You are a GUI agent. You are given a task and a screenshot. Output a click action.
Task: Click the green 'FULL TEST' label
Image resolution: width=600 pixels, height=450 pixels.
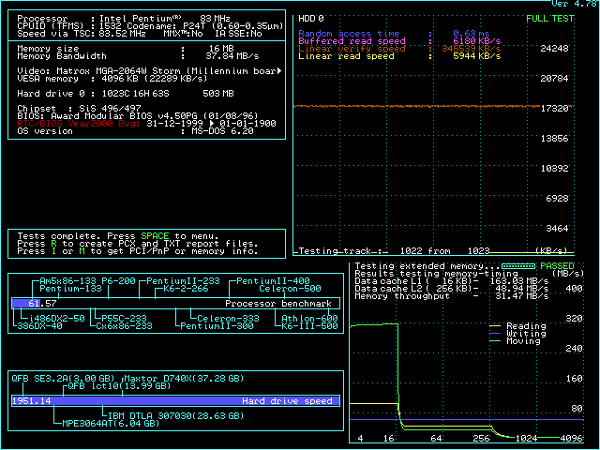[x=550, y=19]
